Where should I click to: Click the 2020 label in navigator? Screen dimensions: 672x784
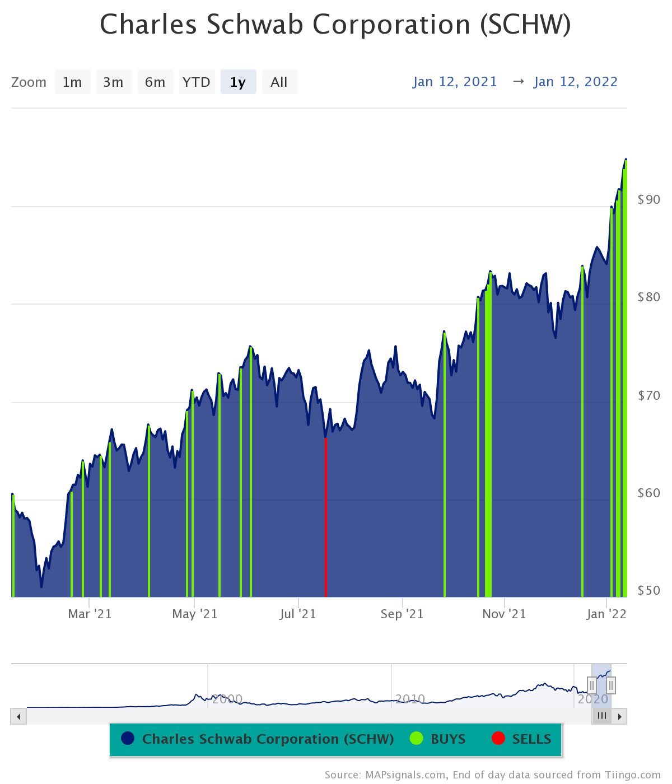(593, 699)
